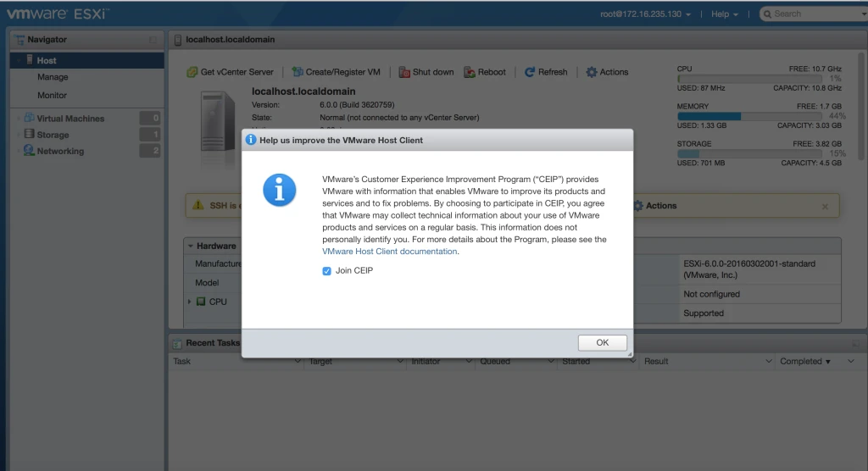Click the Networking count badge 2
The width and height of the screenshot is (868, 471).
[149, 151]
